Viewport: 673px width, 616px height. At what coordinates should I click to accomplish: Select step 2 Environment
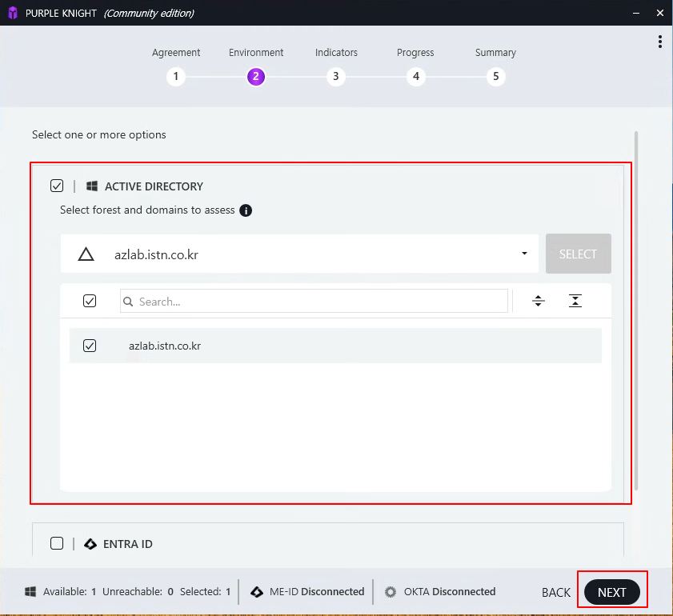tap(256, 76)
